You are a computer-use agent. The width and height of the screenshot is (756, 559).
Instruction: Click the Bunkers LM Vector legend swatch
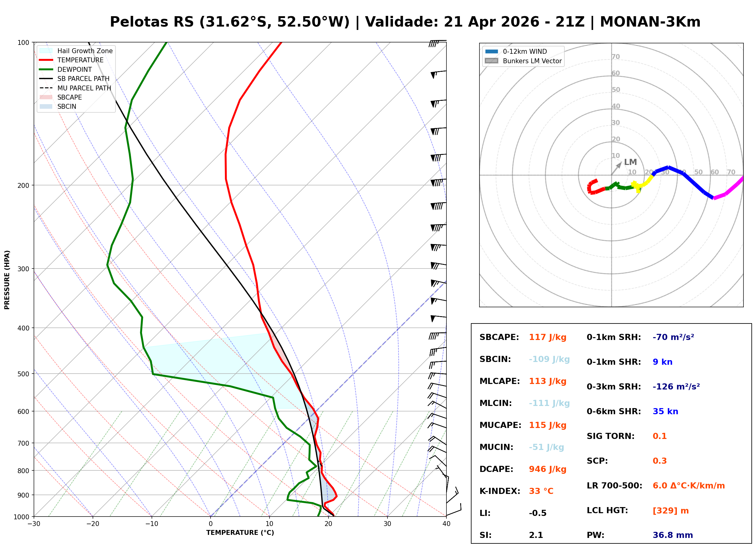point(491,61)
